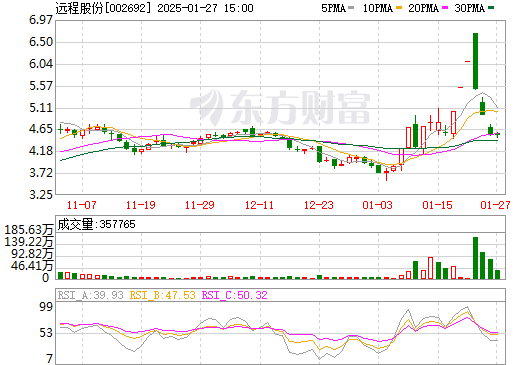Select the 12-11 date label
Viewport: 520px width, 365px height.
[x=259, y=205]
